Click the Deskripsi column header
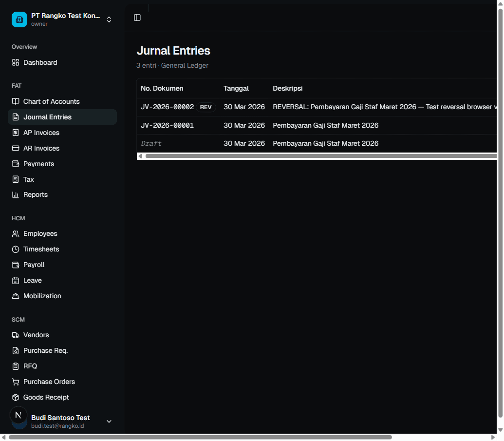The width and height of the screenshot is (504, 441). (288, 88)
